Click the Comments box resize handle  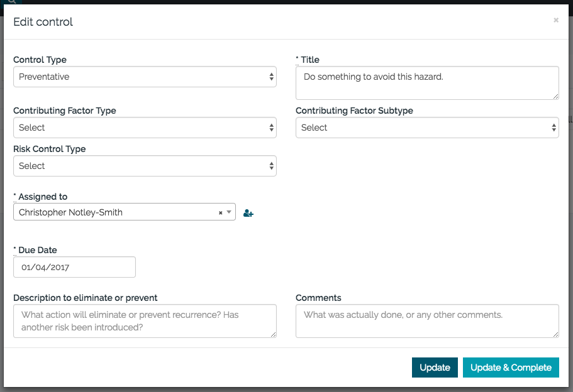click(555, 334)
